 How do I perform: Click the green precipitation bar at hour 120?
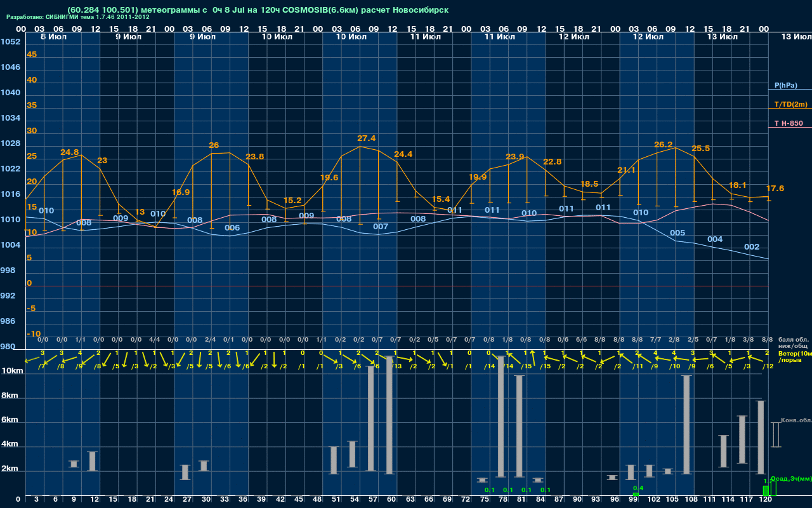pos(766,491)
